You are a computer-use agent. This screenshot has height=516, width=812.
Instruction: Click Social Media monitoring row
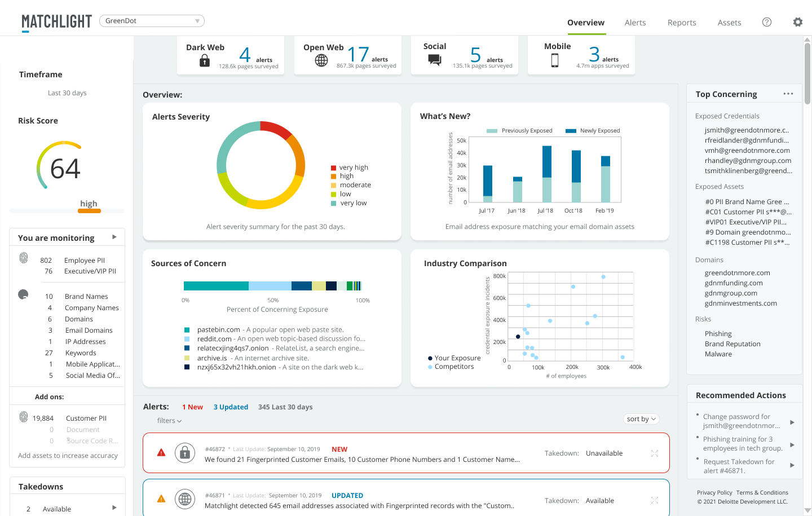(x=85, y=376)
